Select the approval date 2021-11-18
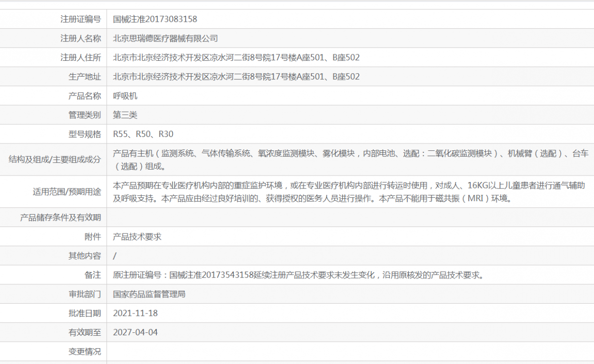This screenshot has width=594, height=364. pyautogui.click(x=136, y=313)
